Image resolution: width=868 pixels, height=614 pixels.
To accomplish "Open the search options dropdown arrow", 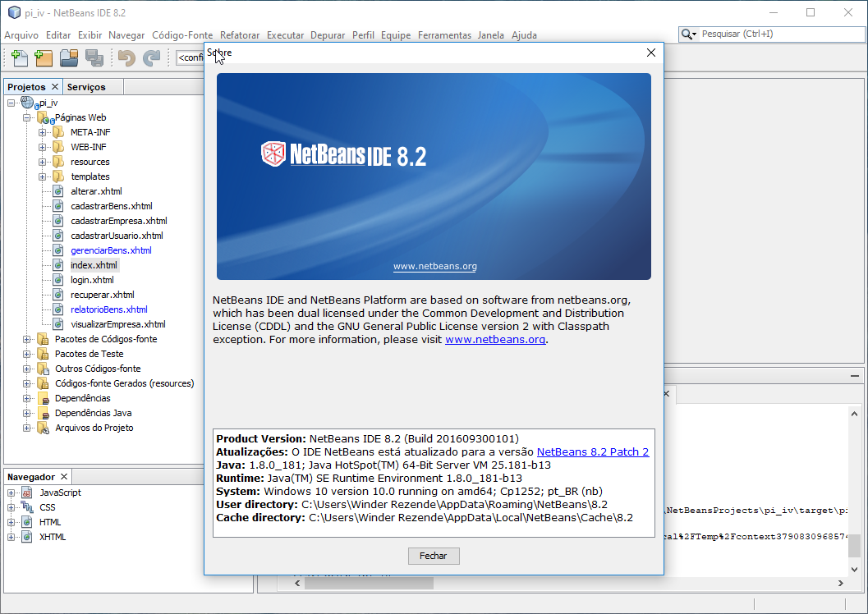I will tap(694, 34).
